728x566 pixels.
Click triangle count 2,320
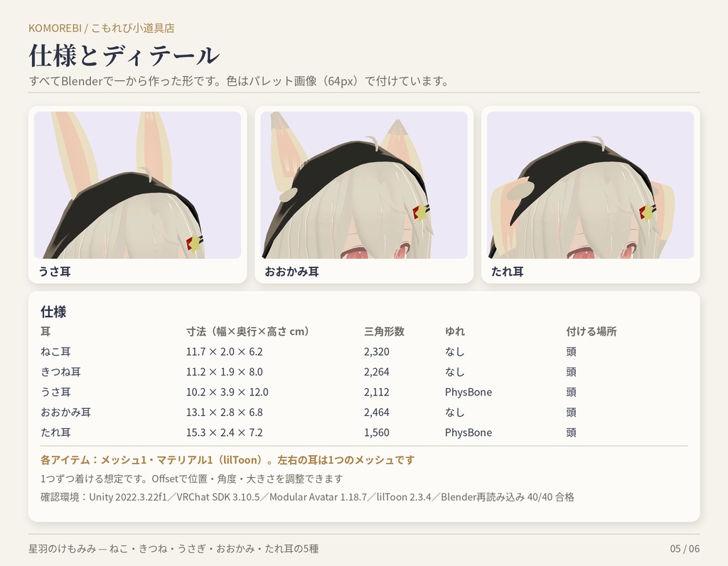377,351
